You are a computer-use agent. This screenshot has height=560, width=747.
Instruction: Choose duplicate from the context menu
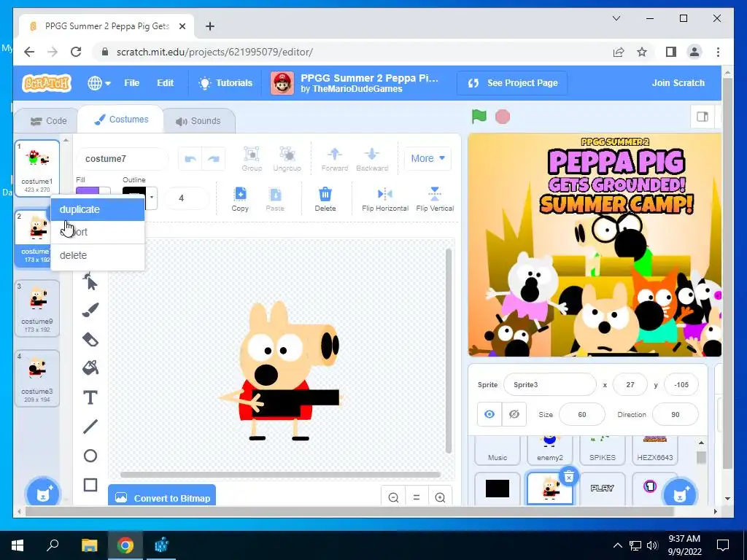point(98,209)
